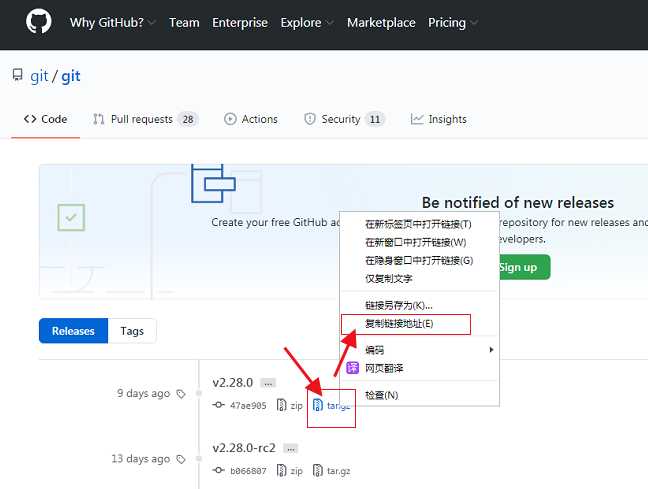Open the git owner link
The width and height of the screenshot is (648, 489).
pyautogui.click(x=39, y=76)
